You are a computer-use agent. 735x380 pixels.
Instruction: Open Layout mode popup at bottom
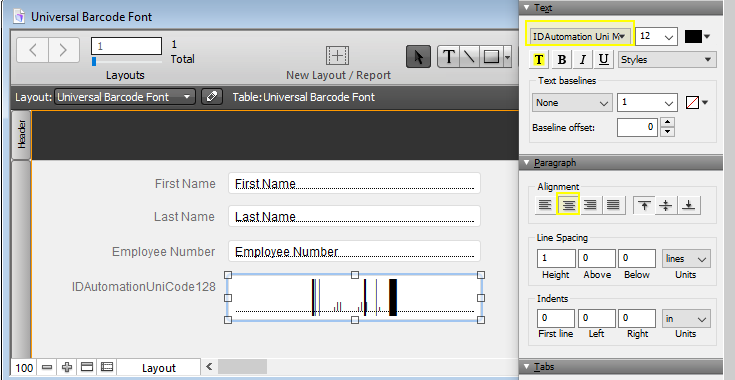point(158,368)
